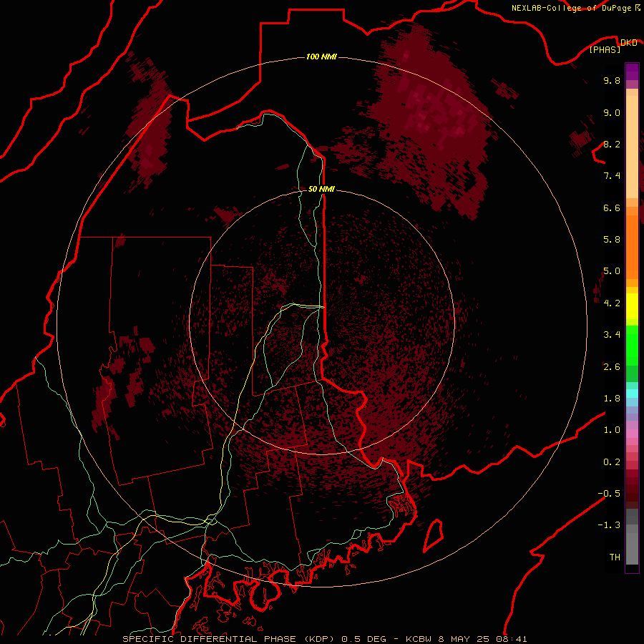Click the 1.8 scale value
This screenshot has height=644, width=644.
(612, 399)
